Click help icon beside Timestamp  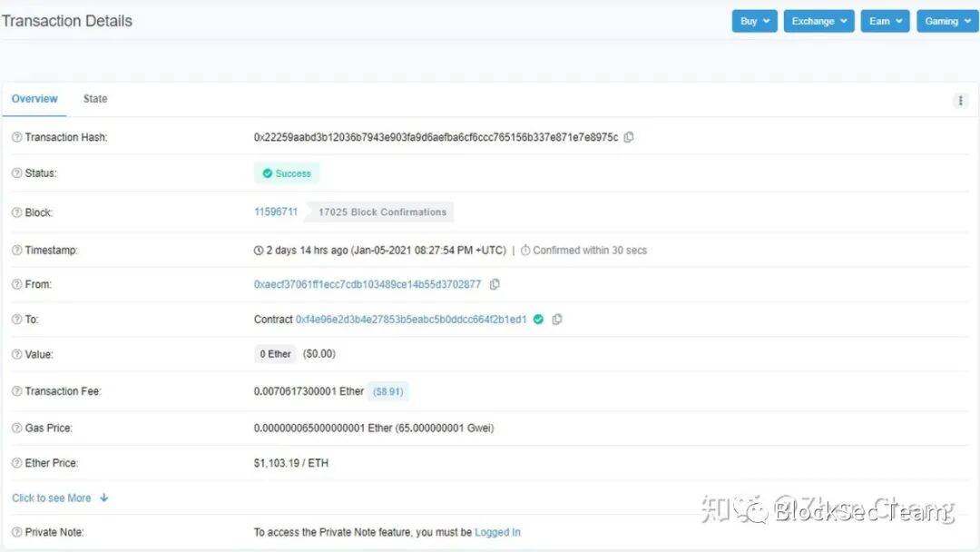coord(17,250)
